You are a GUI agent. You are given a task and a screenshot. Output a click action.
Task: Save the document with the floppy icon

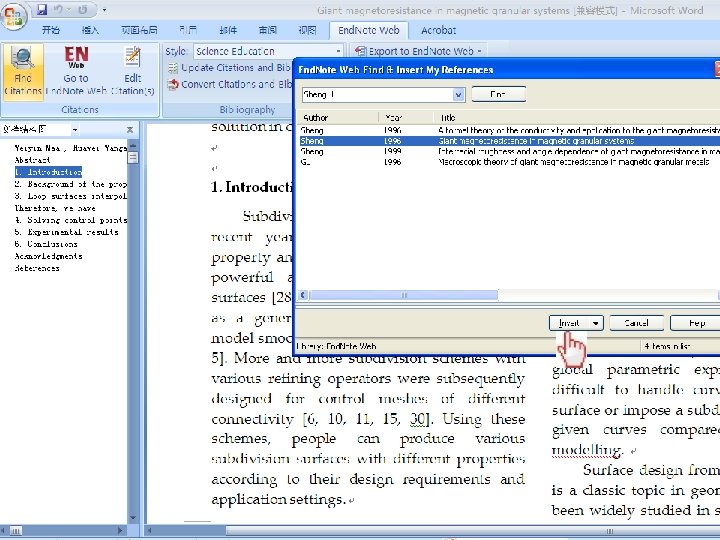pos(42,10)
